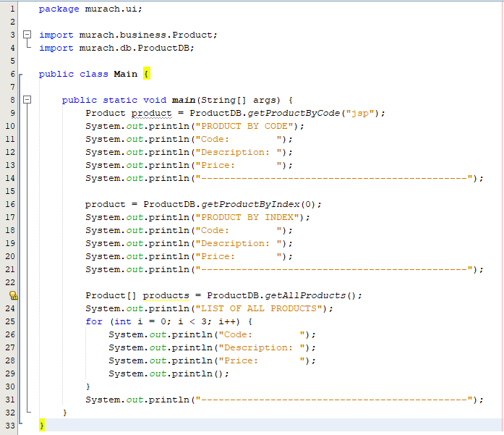Click the highlighted closing brace on line 33
504x435 pixels.
(42, 426)
